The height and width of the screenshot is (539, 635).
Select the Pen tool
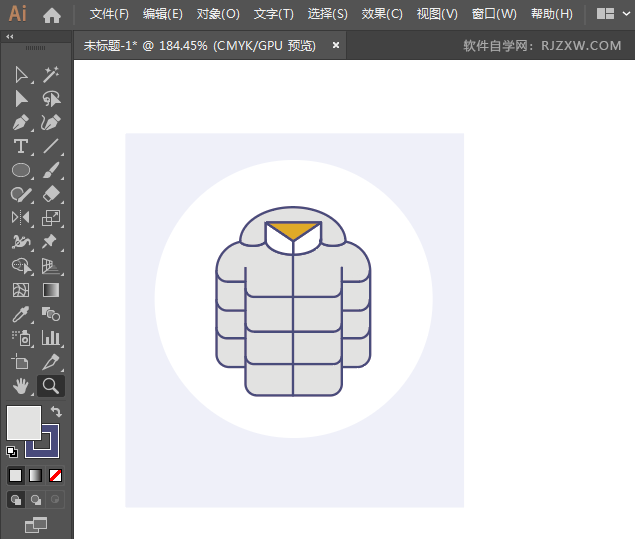click(21, 123)
